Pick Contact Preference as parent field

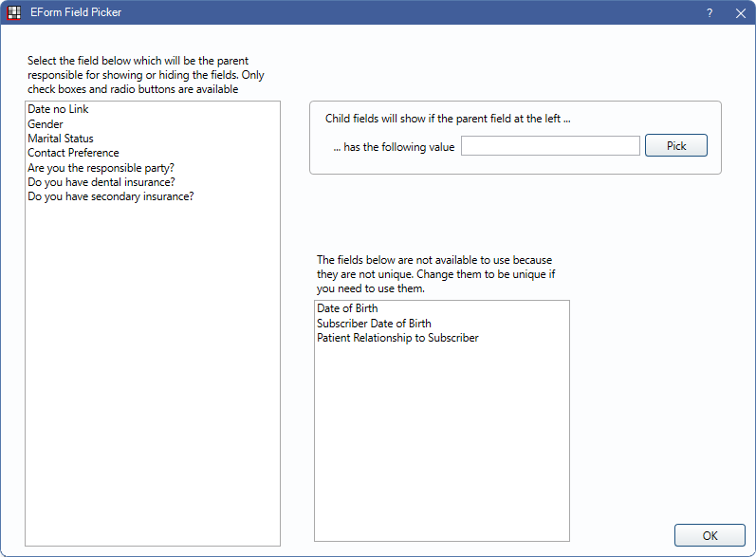click(73, 153)
